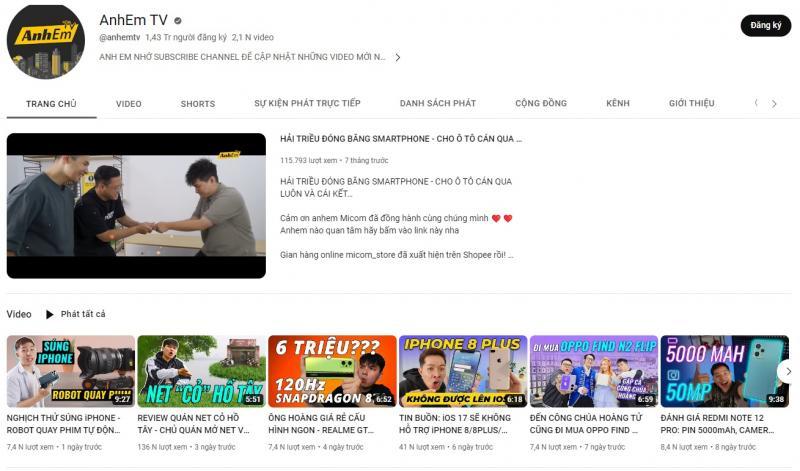Screen dimensions: 800x471
Task: Open title TIN BUỒN: IOS 17 SẼ KHÔNG
Action: pyautogui.click(x=455, y=424)
